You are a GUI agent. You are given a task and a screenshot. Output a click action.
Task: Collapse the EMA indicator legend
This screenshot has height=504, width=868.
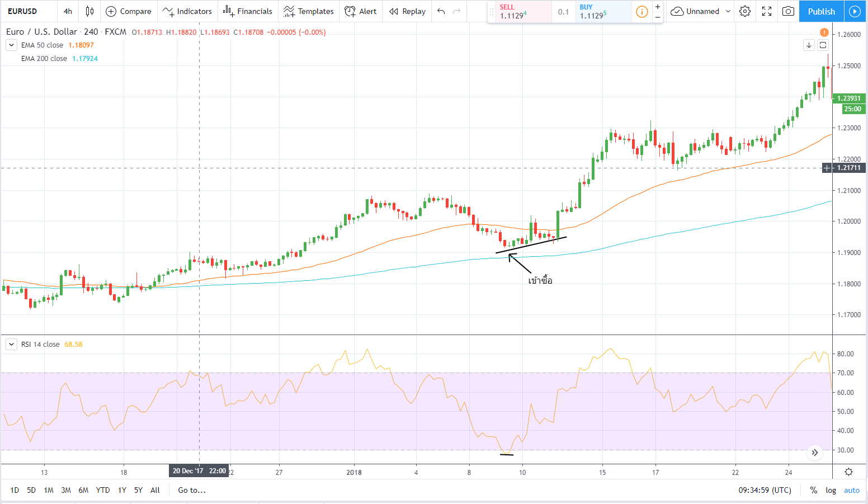(x=11, y=45)
